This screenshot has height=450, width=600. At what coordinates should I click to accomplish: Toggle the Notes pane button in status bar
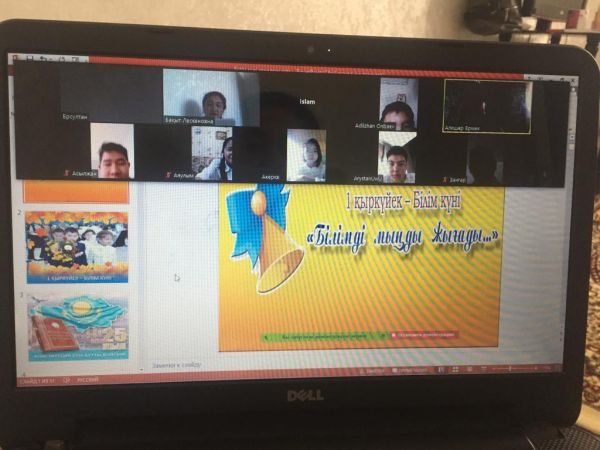point(372,370)
